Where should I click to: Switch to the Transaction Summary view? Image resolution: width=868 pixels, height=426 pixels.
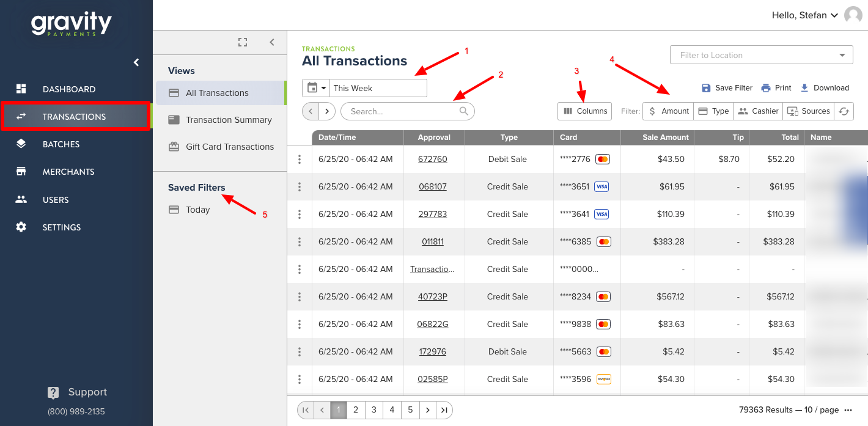[x=229, y=120]
